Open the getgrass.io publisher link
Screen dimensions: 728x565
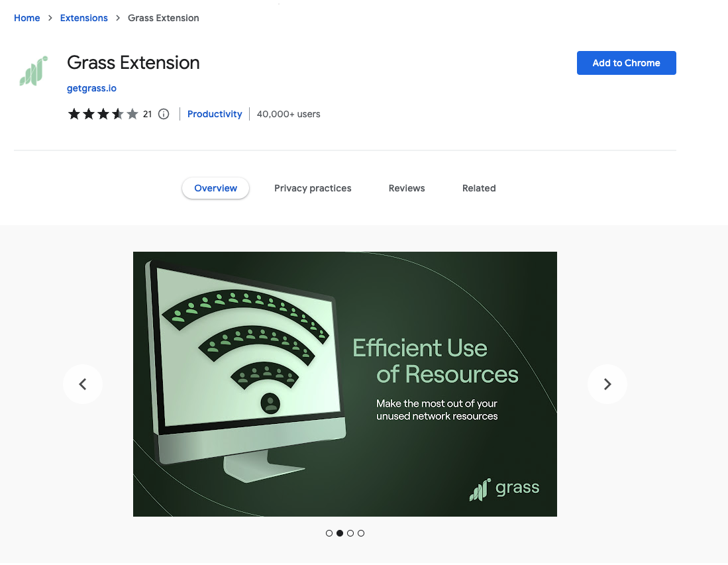91,88
